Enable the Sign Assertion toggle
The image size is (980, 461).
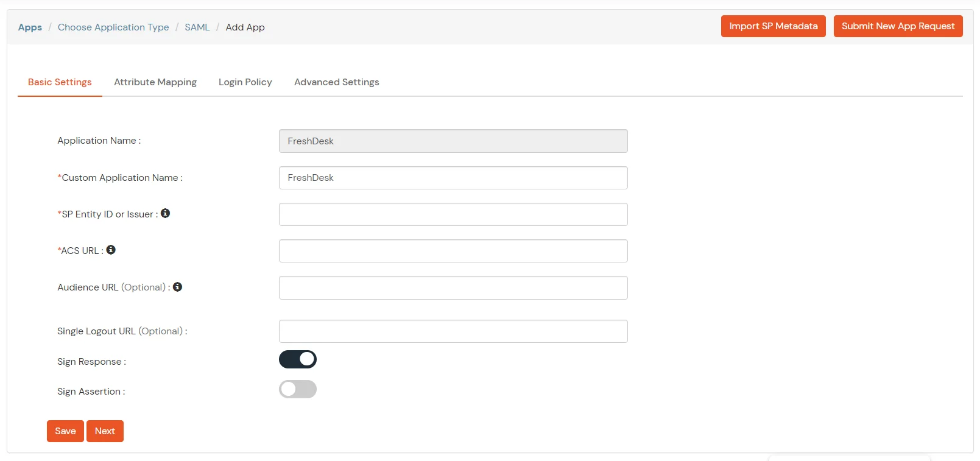point(298,389)
